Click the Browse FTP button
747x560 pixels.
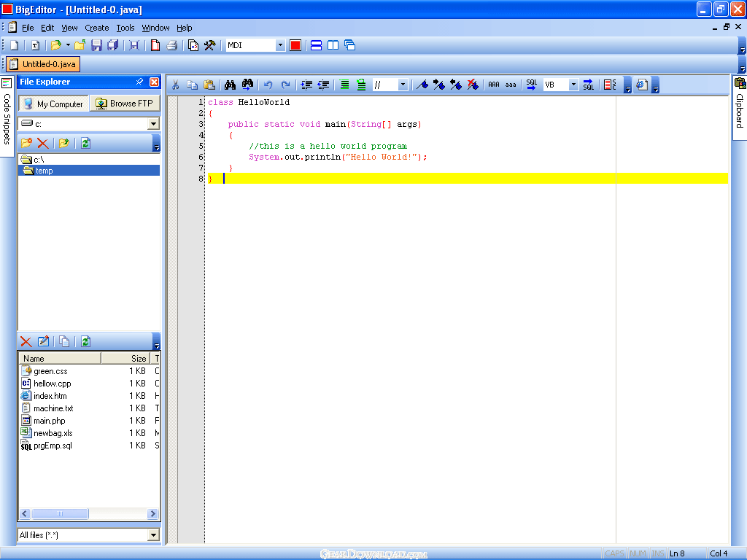pos(125,104)
